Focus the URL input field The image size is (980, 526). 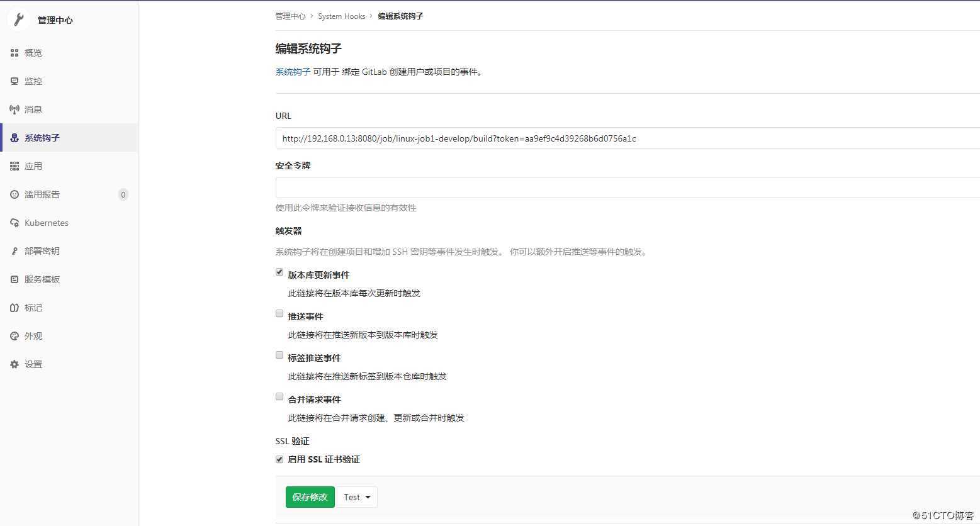[x=628, y=138]
